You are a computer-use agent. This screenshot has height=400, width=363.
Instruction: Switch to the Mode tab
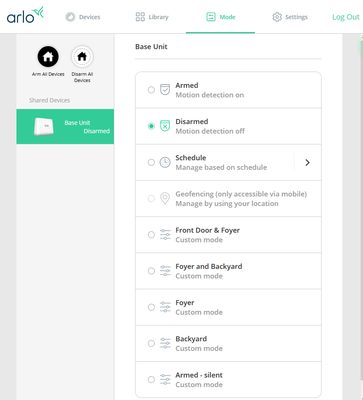(x=221, y=17)
